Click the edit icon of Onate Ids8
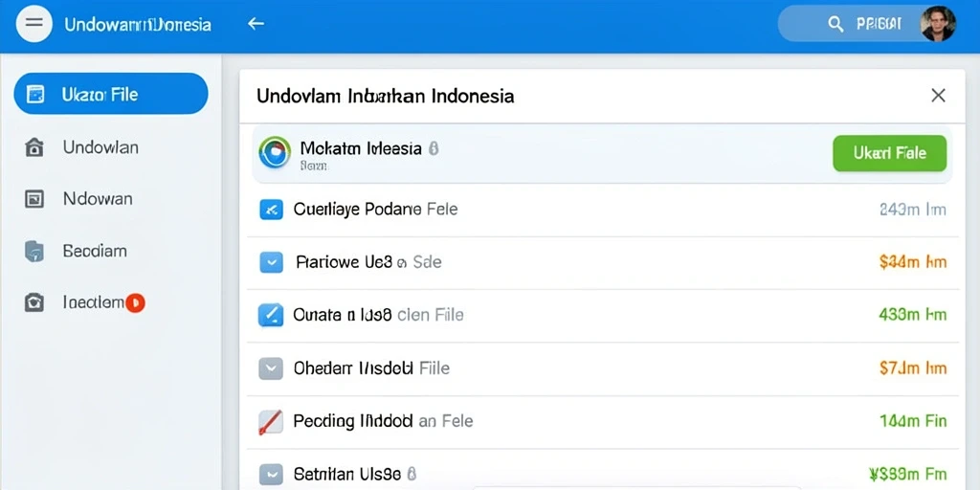This screenshot has height=490, width=980. tap(271, 315)
